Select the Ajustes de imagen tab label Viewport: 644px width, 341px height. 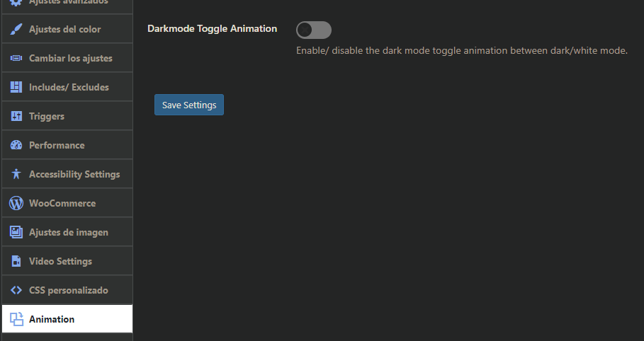click(69, 232)
